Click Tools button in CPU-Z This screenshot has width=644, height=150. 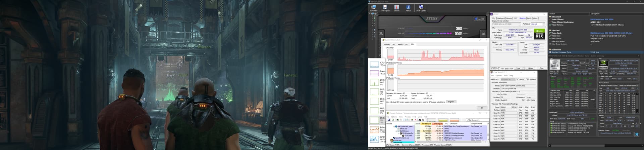518,68
